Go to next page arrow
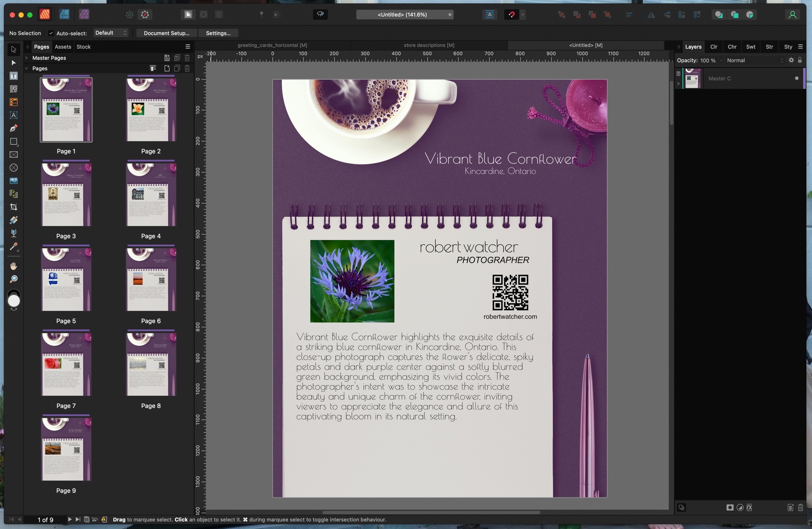Image resolution: width=812 pixels, height=529 pixels. (69, 519)
